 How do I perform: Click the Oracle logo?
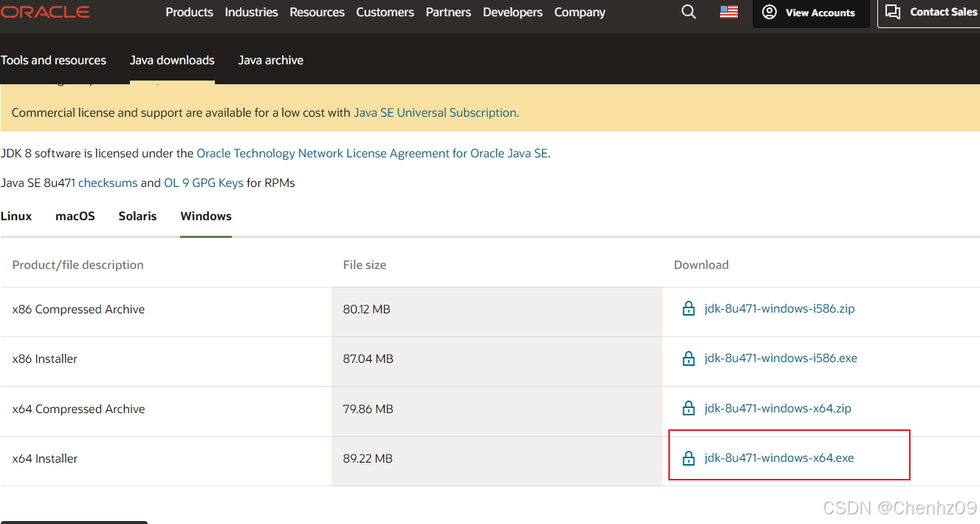[x=45, y=12]
